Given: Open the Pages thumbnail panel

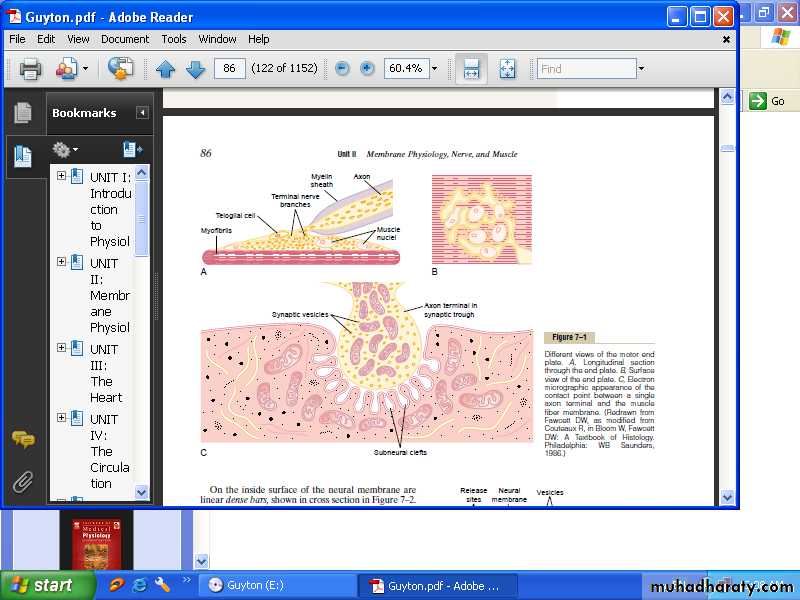Looking at the screenshot, I should pyautogui.click(x=22, y=113).
